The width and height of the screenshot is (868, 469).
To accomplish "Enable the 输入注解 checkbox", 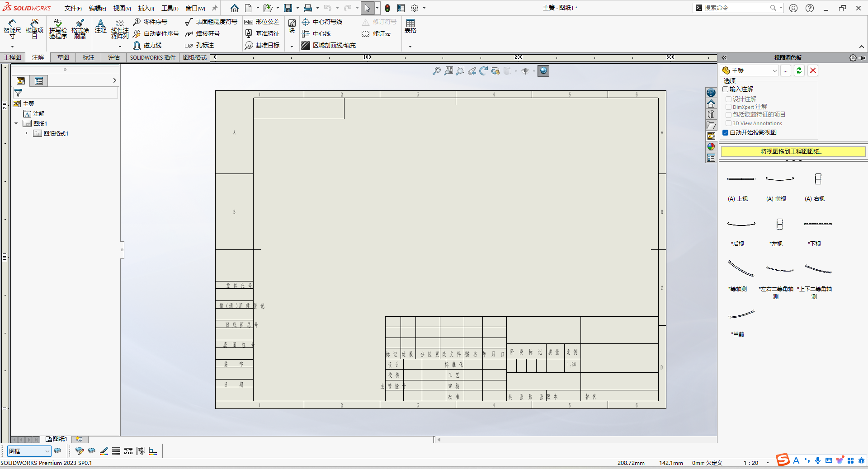I will [726, 89].
